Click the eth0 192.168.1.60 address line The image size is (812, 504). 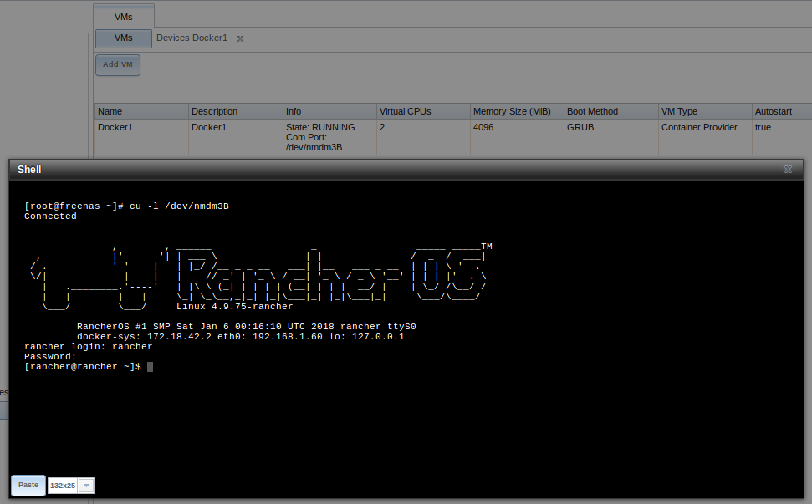coord(240,336)
